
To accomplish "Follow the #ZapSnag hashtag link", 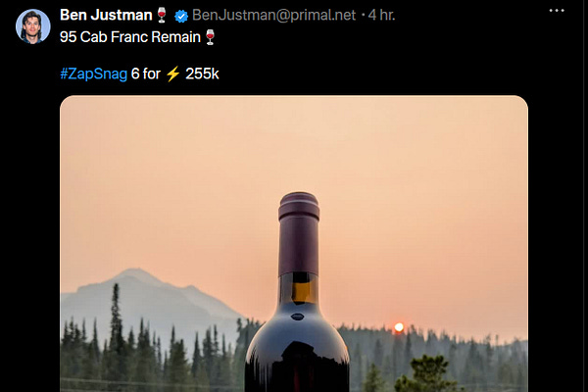I will pyautogui.click(x=94, y=73).
